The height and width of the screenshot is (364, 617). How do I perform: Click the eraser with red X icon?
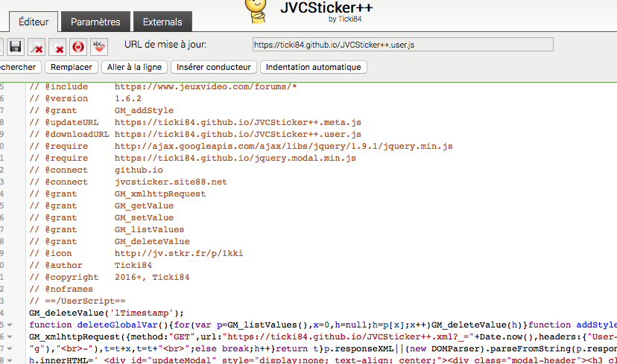pyautogui.click(x=57, y=47)
